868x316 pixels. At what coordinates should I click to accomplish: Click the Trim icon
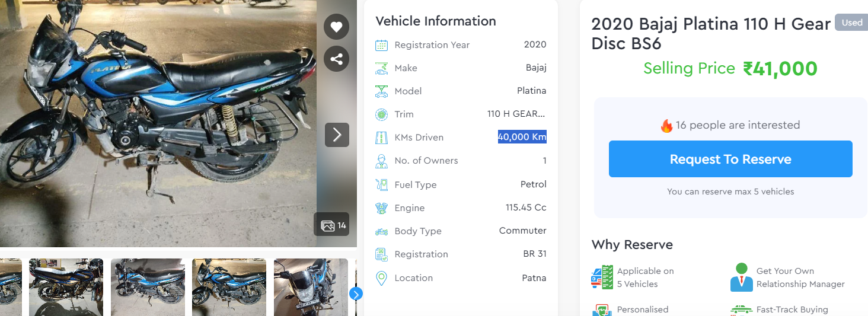point(381,114)
